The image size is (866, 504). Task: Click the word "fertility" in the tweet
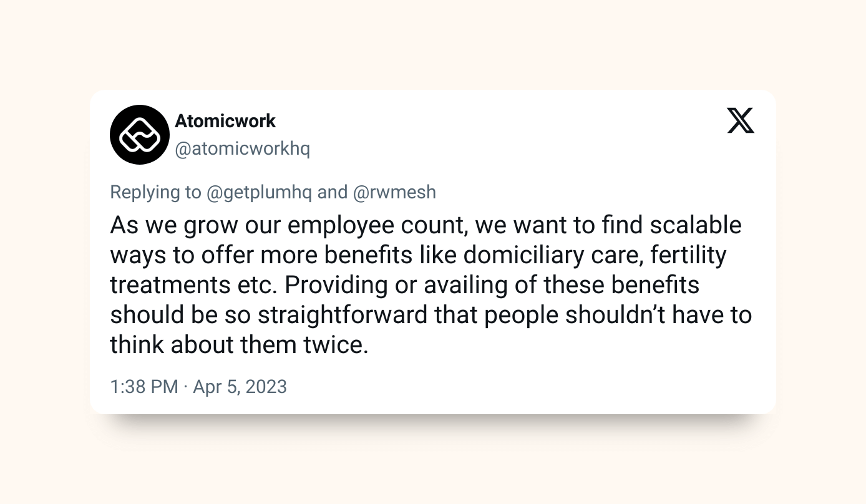click(687, 255)
